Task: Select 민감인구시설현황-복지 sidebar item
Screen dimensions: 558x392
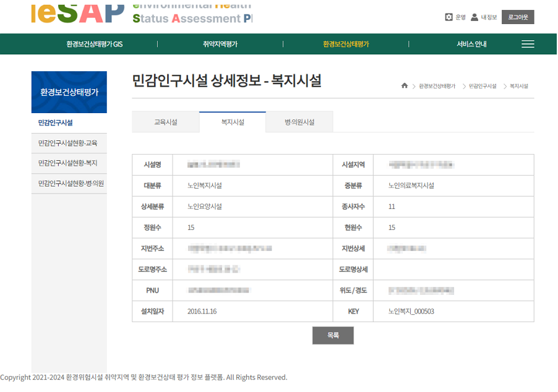Action: [x=69, y=163]
